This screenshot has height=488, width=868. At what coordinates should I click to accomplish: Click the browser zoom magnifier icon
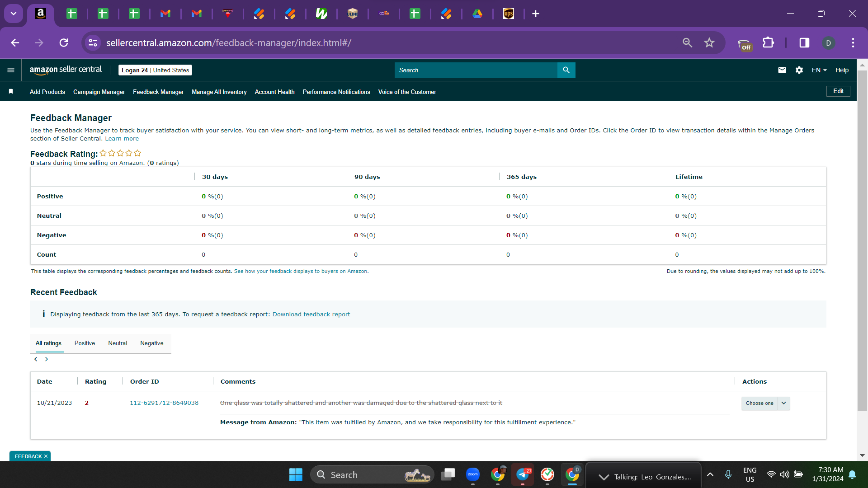[687, 43]
